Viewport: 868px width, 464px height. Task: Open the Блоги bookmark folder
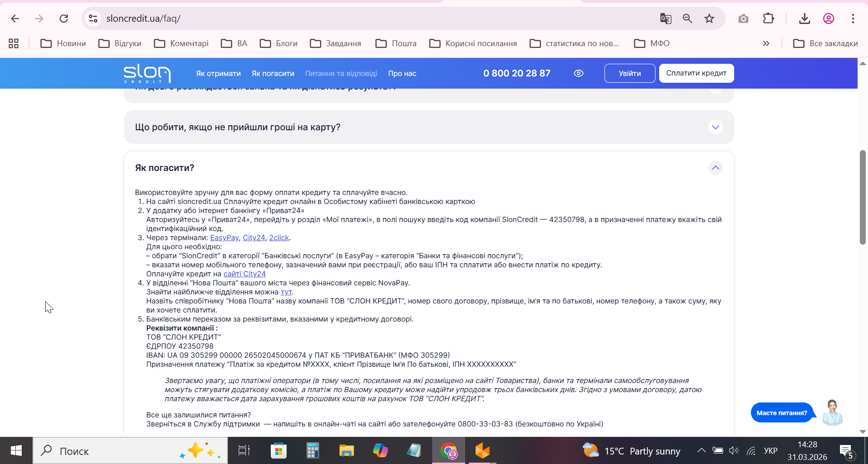[278, 43]
